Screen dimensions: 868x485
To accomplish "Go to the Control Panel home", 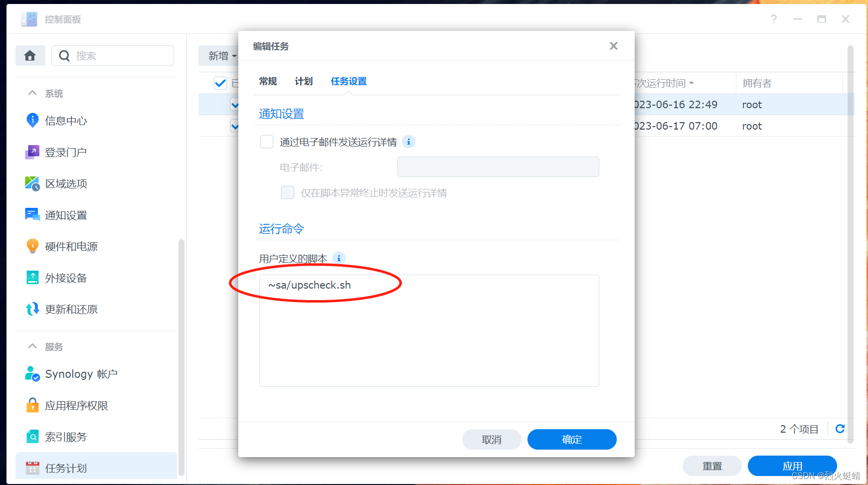I will 30,55.
